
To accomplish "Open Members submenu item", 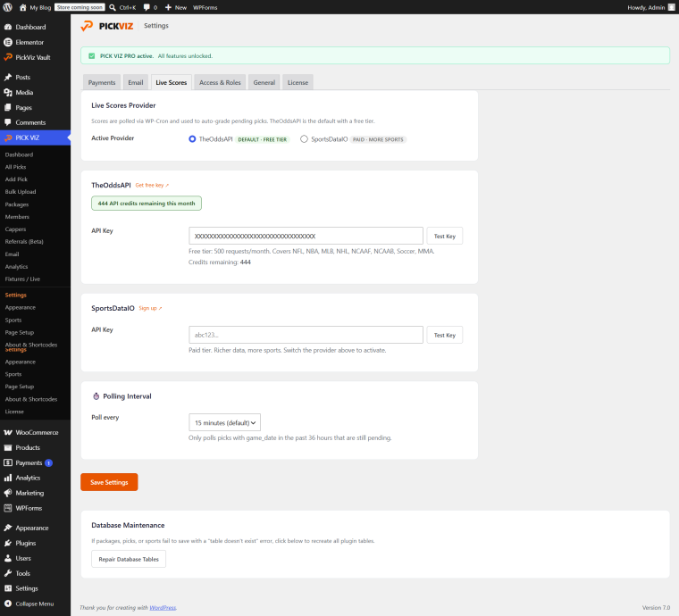I will click(17, 217).
